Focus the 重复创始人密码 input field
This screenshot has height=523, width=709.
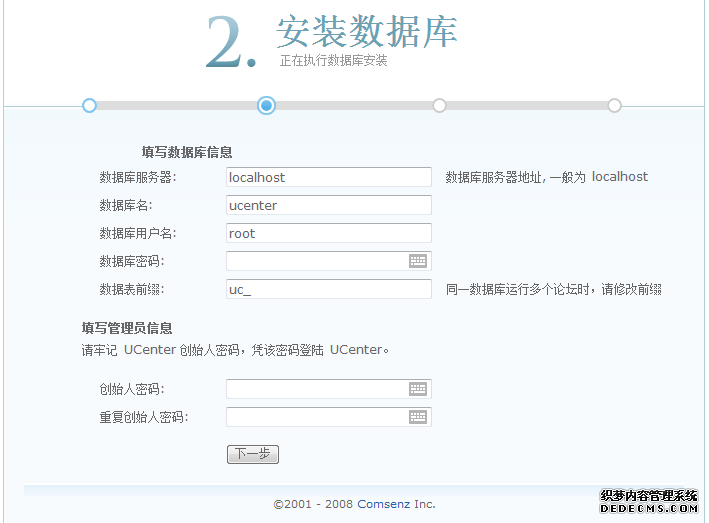pos(316,417)
